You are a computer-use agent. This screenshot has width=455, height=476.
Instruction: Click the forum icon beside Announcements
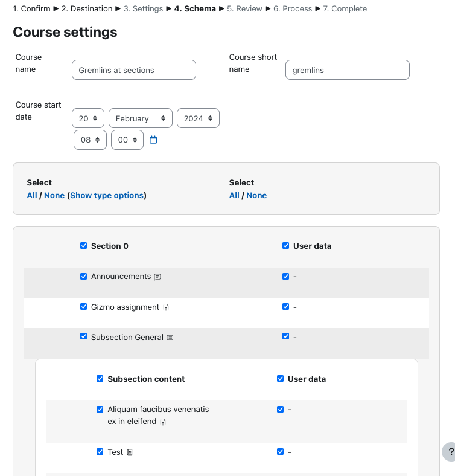157,277
